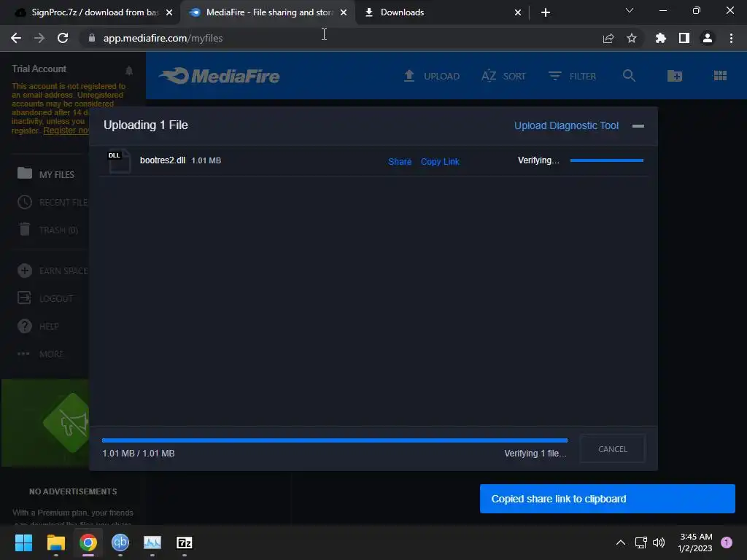The image size is (747, 560).
Task: Click Copy Link for bootres2.dll
Action: tap(440, 161)
